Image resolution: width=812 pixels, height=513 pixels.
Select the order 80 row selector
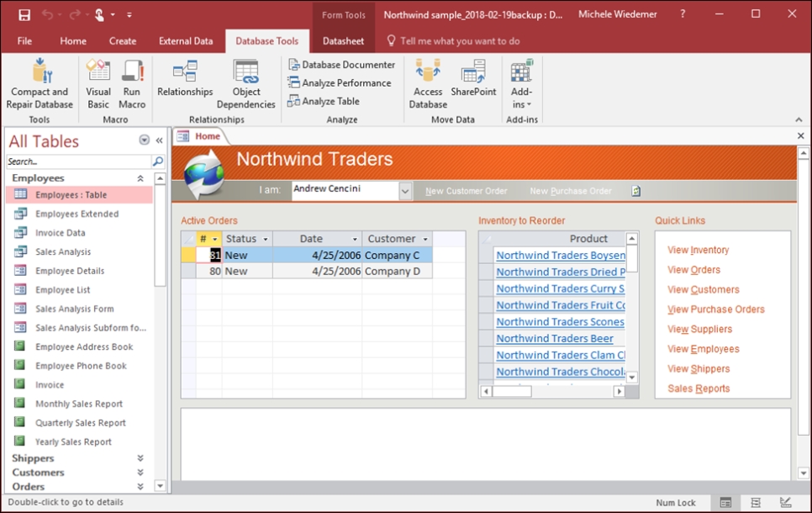pos(188,271)
